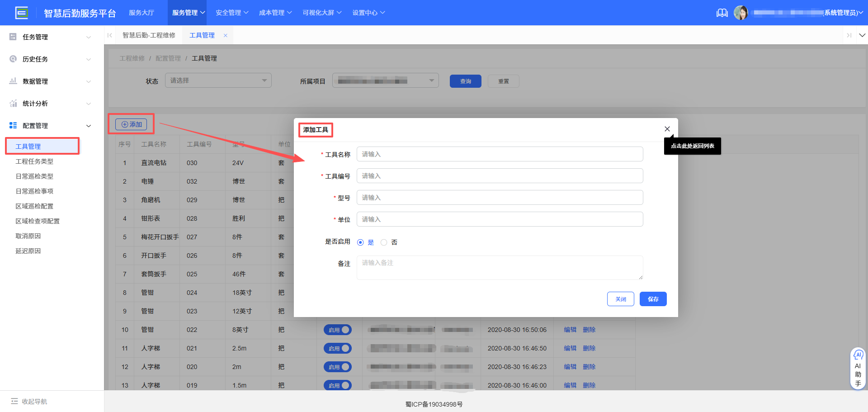Screen dimensions: 868x412
Task: Open the 安全管理 menu
Action: 231,13
